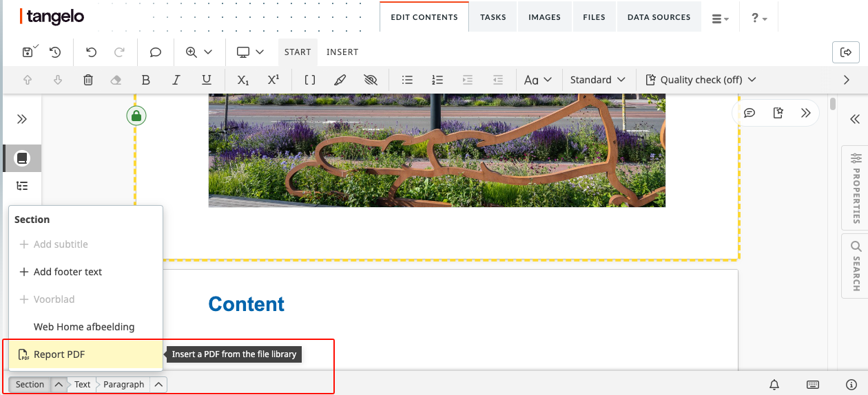Select the INSERT ribbon tab
This screenshot has height=395, width=868.
click(342, 52)
